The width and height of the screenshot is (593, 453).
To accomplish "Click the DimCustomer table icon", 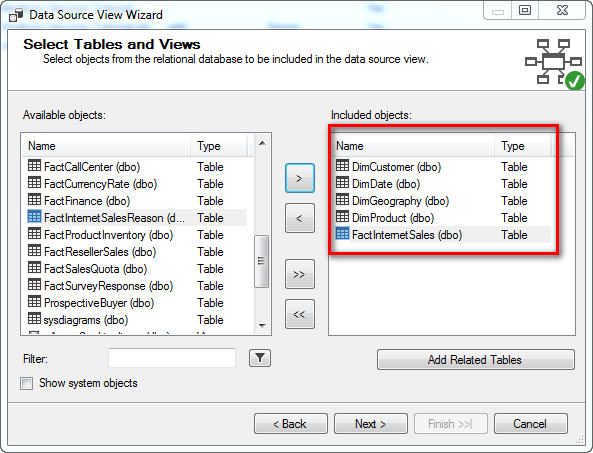I will pyautogui.click(x=342, y=166).
